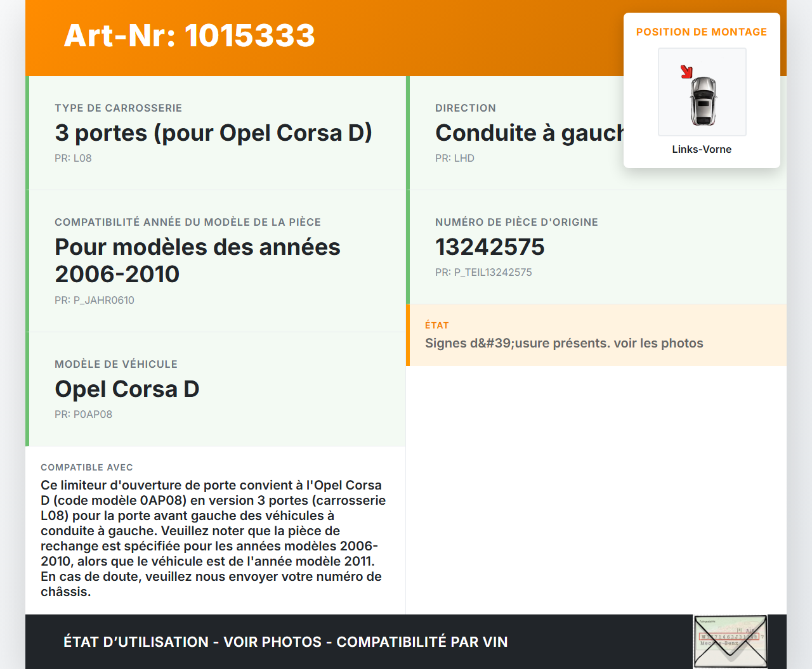The image size is (812, 669).
Task: Click the 'Position de montage' heading
Action: coord(701,32)
